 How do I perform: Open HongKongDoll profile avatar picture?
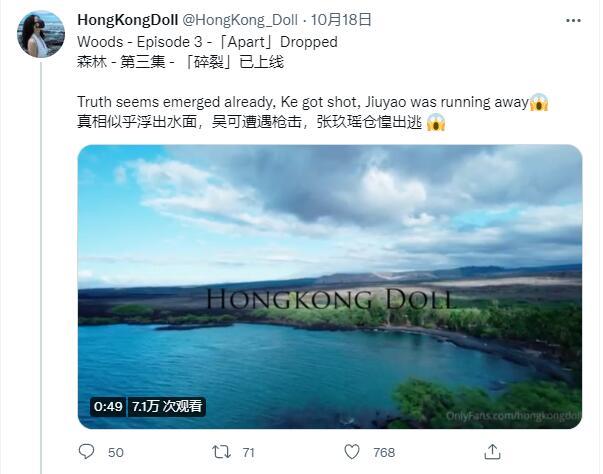click(41, 34)
